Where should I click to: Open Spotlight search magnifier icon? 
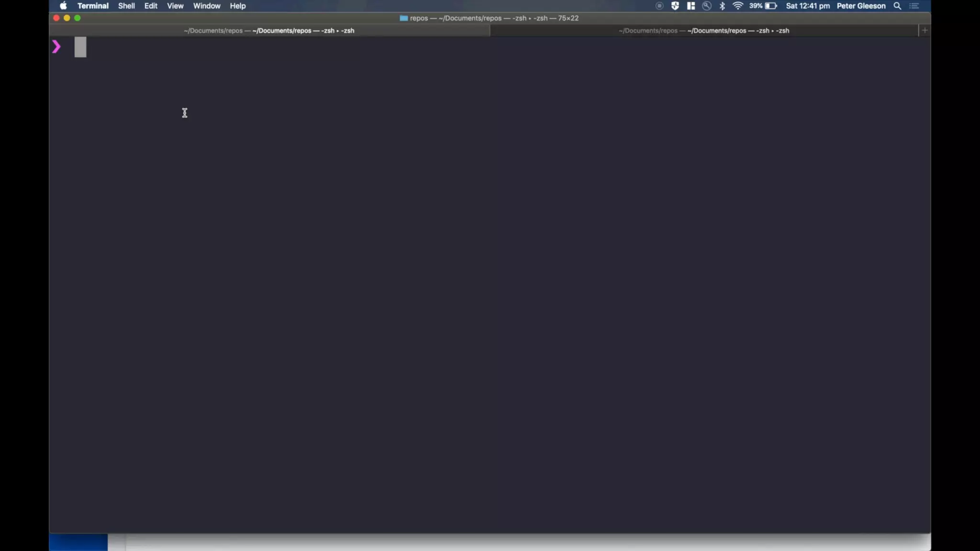pos(897,6)
